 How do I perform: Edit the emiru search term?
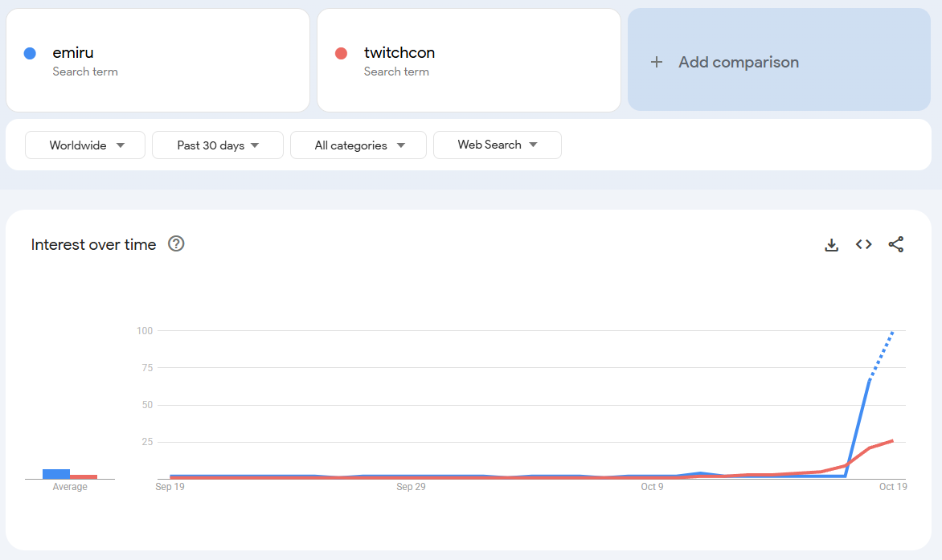pos(74,53)
